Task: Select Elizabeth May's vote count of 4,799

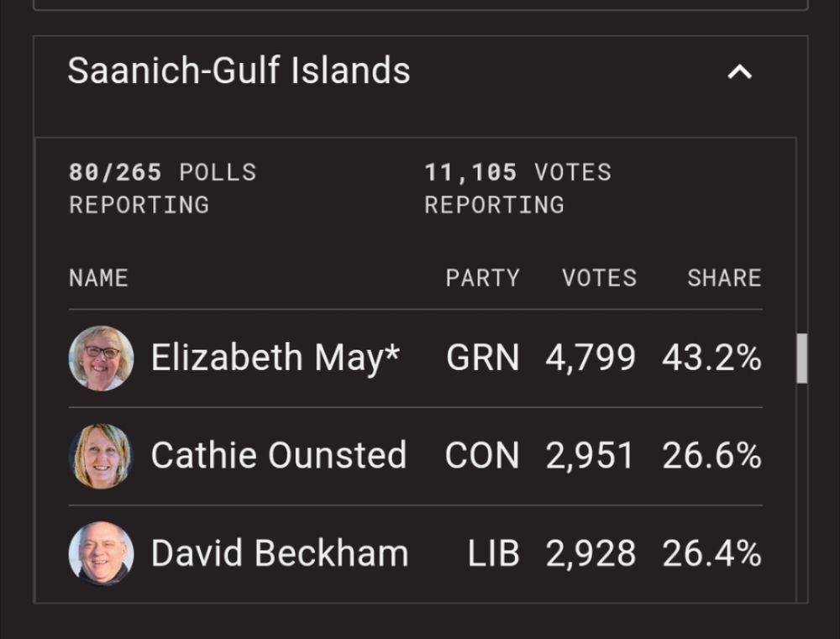Action: (x=591, y=358)
